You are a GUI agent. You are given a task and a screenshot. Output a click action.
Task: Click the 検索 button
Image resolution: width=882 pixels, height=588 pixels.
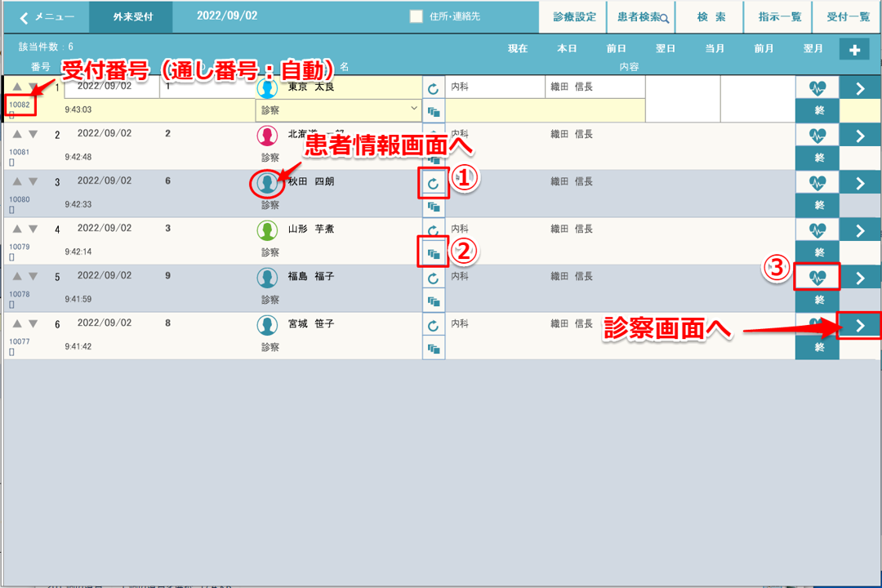710,17
